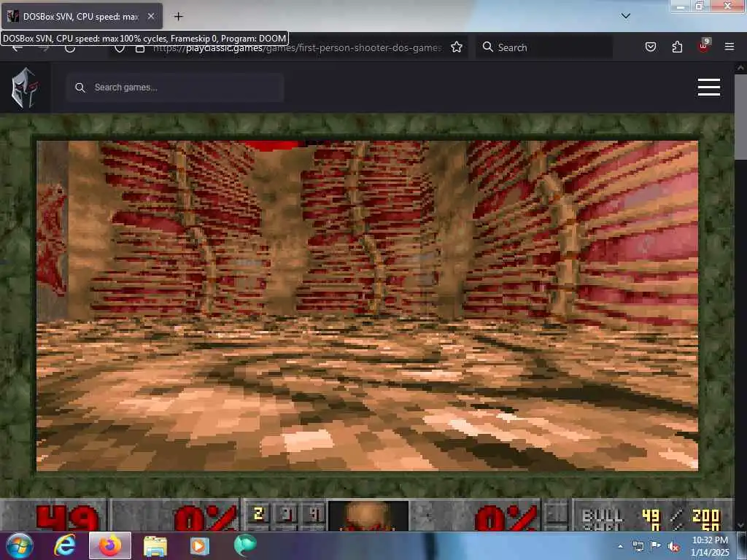Click the scrollbar up arrow
This screenshot has width=747, height=560.
point(740,68)
